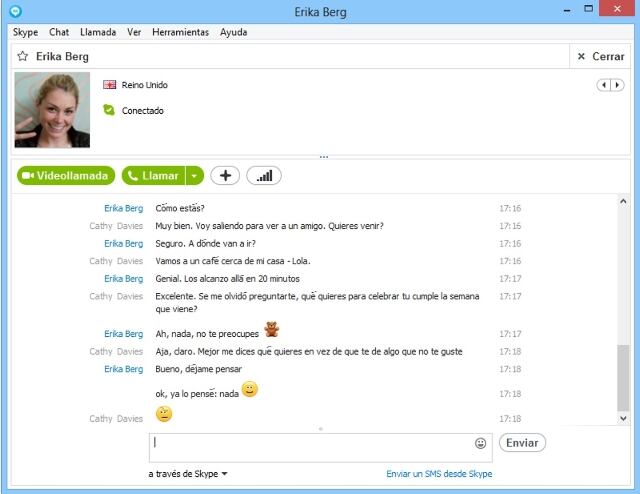Start a Videollamada with Erika
This screenshot has width=640, height=494.
point(66,176)
